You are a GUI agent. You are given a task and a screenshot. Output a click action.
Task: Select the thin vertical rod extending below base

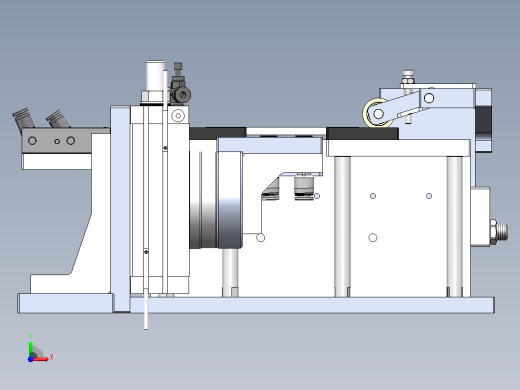[146, 309]
